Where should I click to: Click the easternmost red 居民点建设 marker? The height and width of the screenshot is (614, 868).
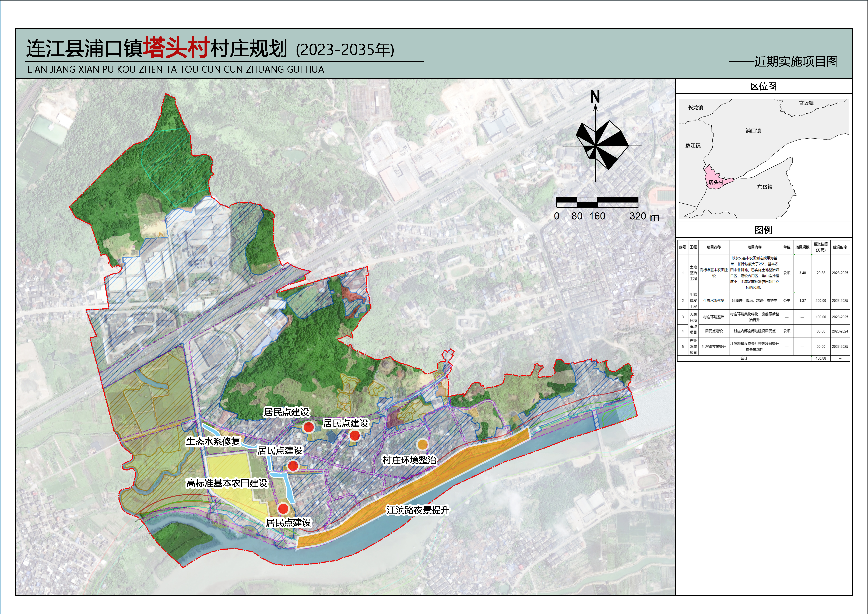[x=354, y=435]
